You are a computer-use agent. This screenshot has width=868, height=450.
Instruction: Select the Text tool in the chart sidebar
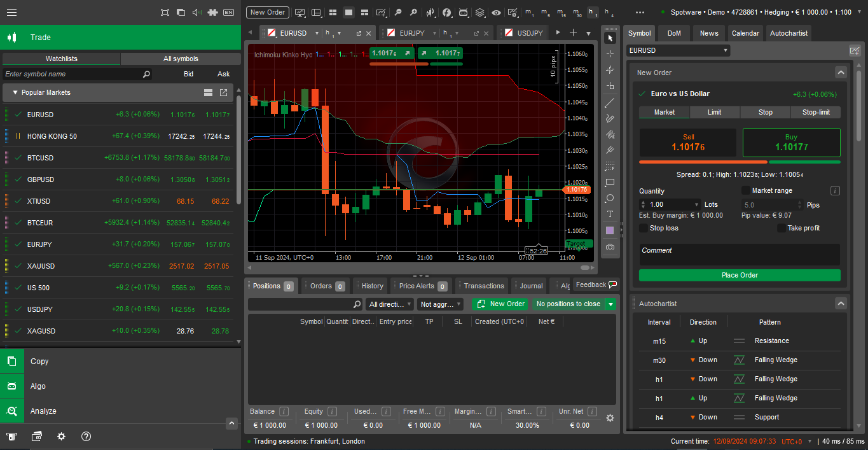610,214
